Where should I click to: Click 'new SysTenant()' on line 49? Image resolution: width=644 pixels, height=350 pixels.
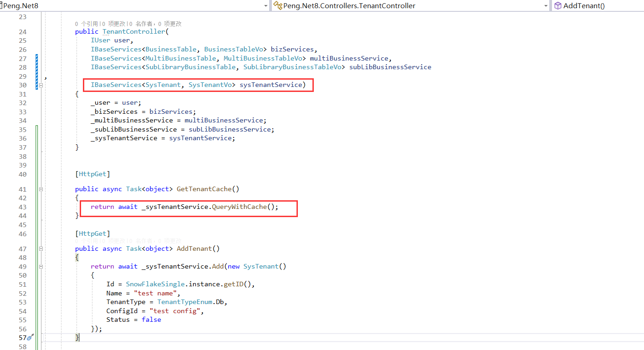pos(257,266)
